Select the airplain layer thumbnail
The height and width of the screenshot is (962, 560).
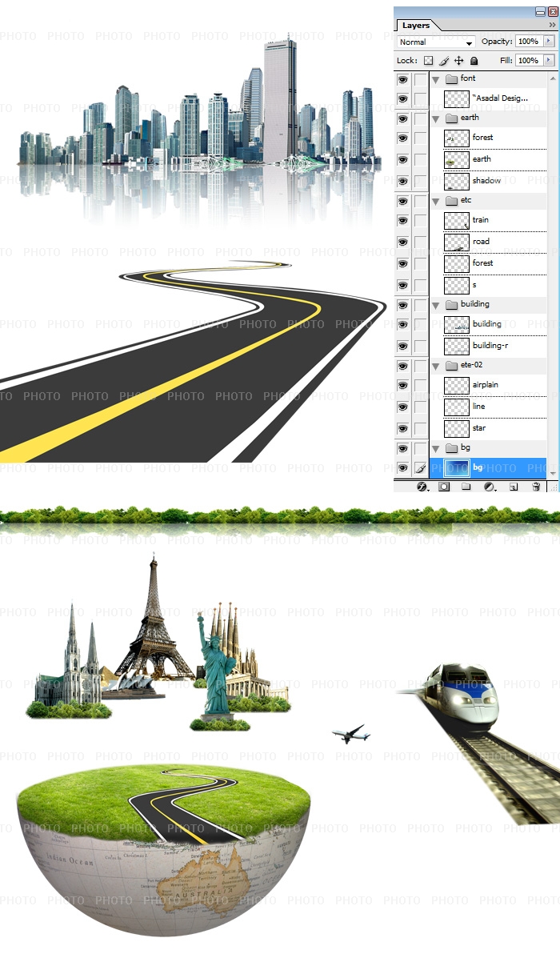click(457, 385)
